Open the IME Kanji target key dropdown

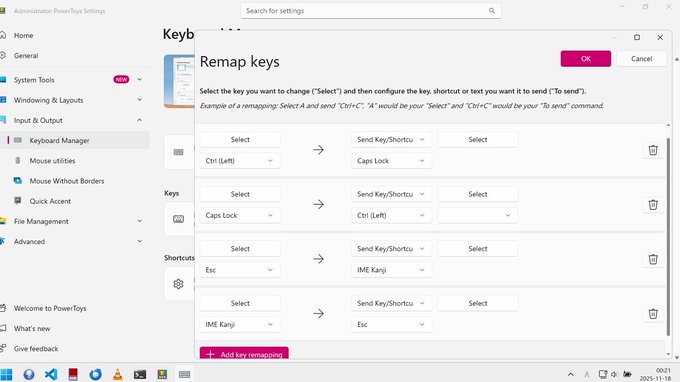coord(391,270)
